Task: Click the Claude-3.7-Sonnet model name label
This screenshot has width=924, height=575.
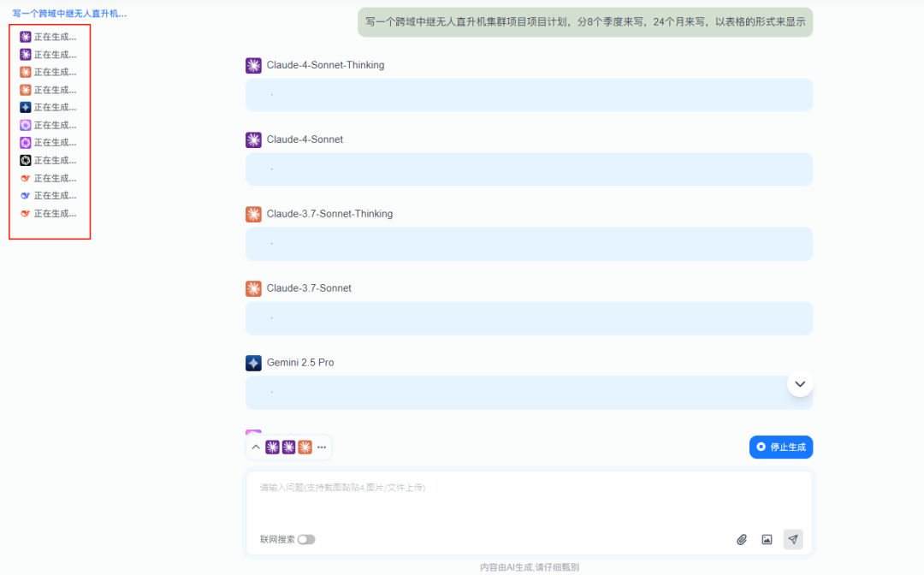Action: [x=309, y=288]
